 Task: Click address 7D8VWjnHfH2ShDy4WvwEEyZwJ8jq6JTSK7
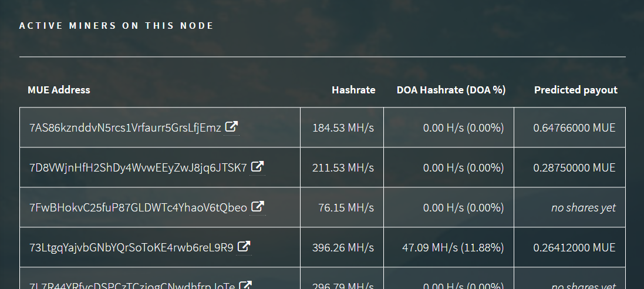pos(138,168)
